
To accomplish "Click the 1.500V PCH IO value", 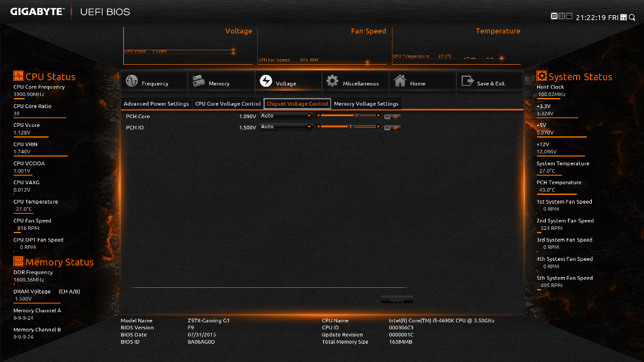I will click(x=247, y=128).
